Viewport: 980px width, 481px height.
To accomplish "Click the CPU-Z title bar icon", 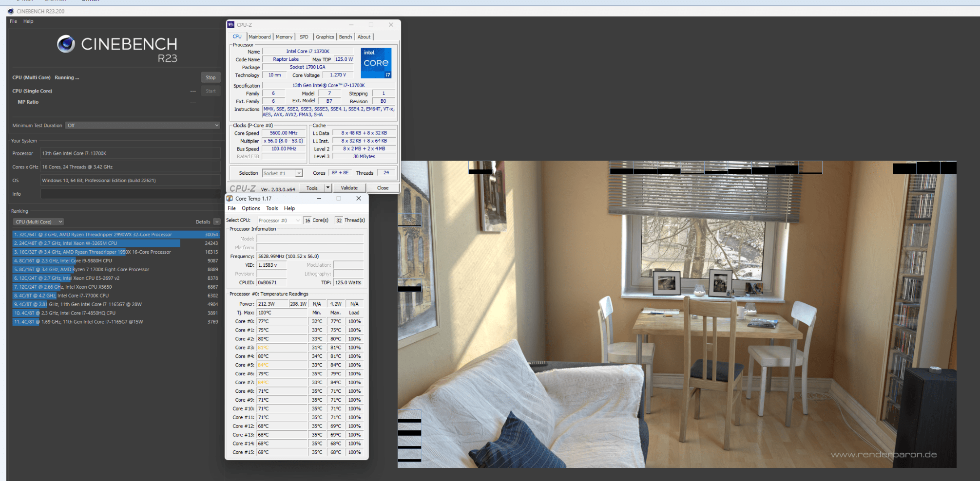I will click(231, 25).
